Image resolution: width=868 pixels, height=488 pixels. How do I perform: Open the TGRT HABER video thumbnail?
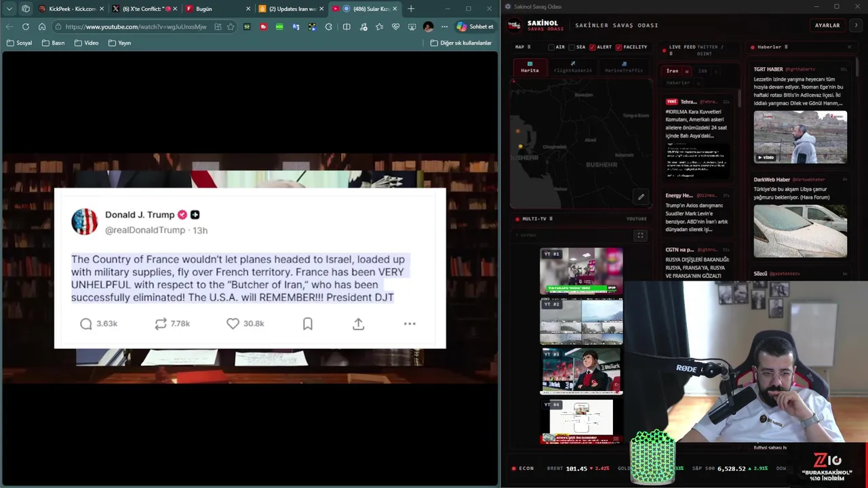tap(800, 137)
